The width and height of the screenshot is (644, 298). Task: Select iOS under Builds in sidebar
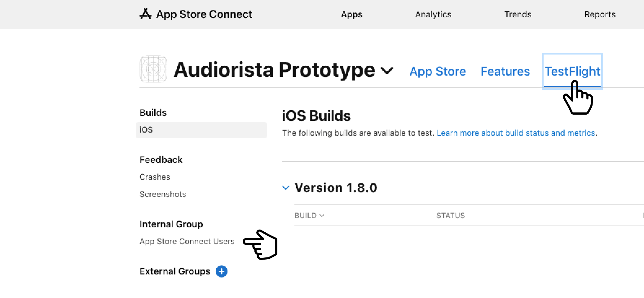click(x=201, y=130)
